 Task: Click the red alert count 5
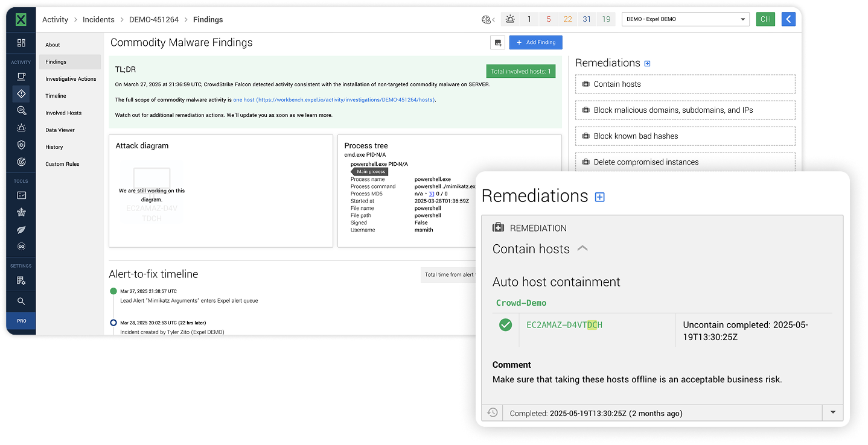tap(549, 19)
